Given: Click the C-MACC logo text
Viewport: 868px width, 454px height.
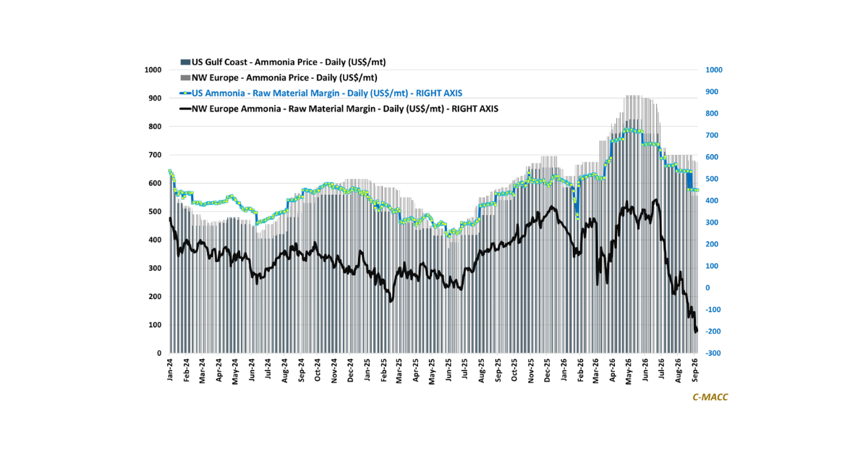Looking at the screenshot, I should click(x=710, y=397).
